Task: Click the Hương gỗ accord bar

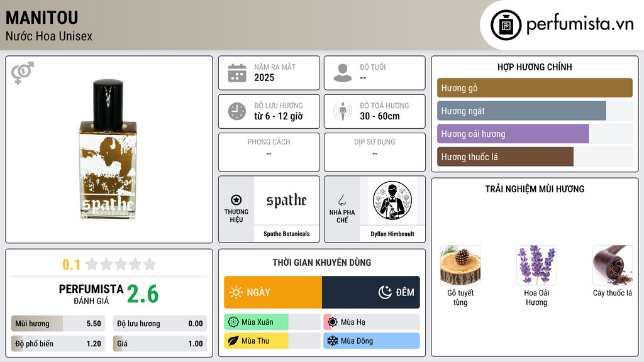Action: coord(535,88)
